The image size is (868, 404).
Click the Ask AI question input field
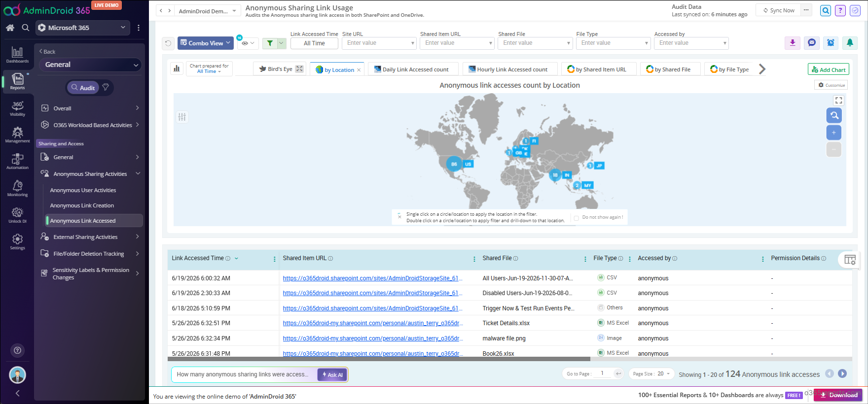[244, 374]
